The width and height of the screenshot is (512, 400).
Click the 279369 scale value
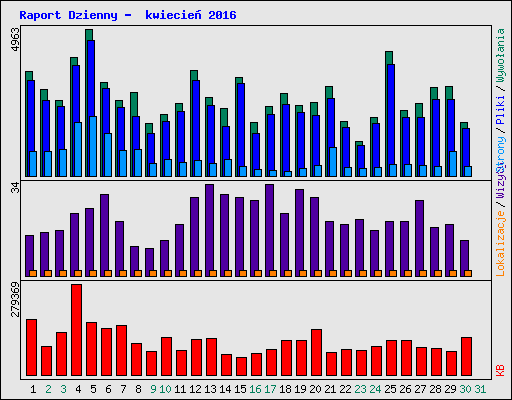click(x=15, y=299)
